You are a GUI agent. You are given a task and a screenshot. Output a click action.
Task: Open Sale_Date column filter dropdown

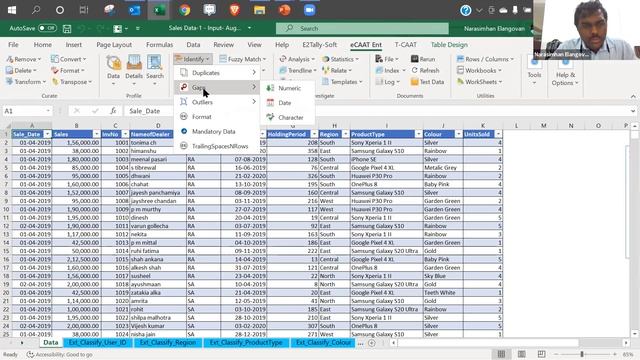47,134
